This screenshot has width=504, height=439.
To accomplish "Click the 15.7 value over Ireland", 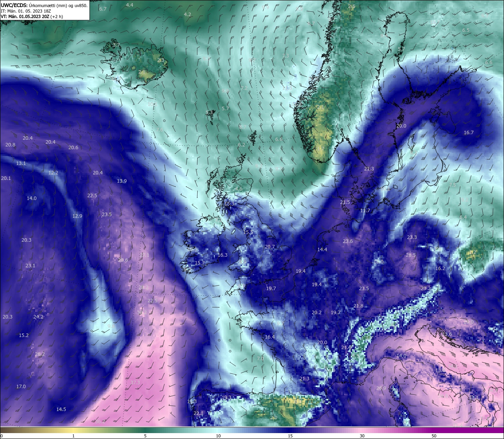I will (x=200, y=263).
